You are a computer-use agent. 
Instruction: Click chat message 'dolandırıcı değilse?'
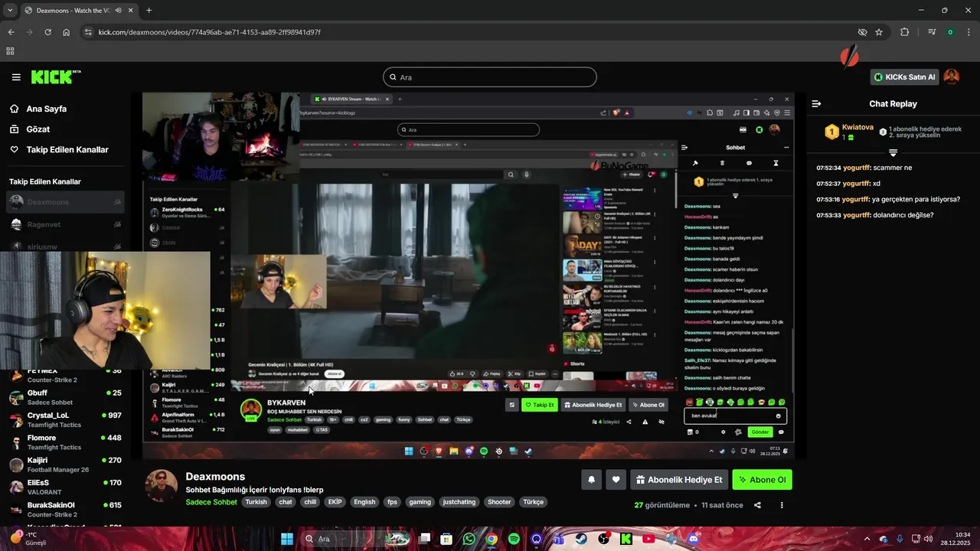pos(903,215)
